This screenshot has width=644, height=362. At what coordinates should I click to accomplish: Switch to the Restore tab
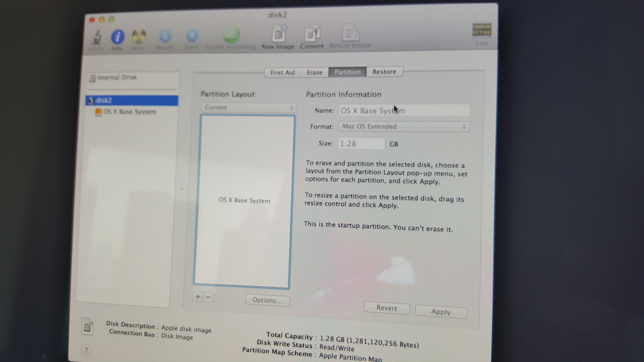point(384,72)
